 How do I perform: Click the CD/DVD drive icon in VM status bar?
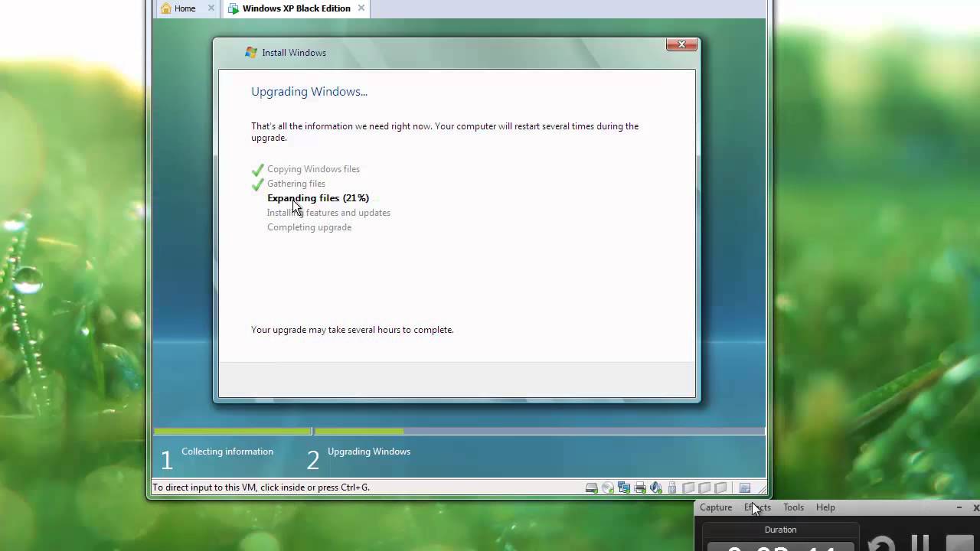pos(608,488)
